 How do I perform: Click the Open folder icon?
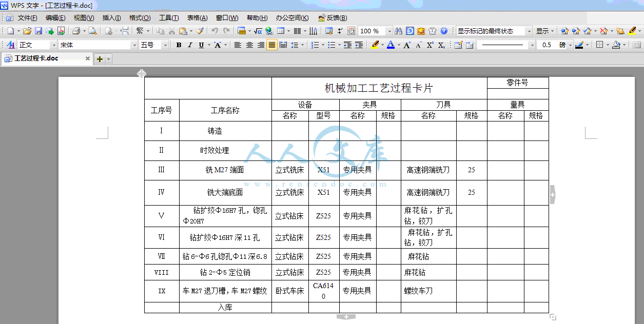pos(27,31)
